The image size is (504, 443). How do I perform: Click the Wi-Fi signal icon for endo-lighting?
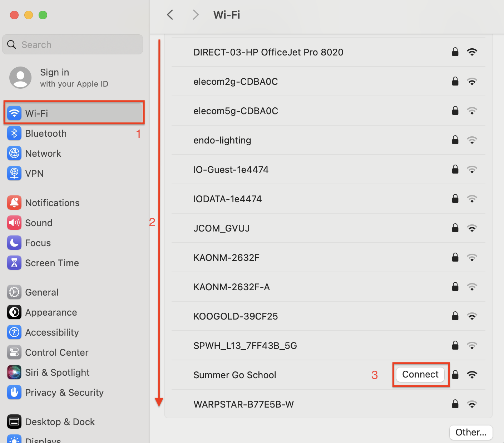(472, 140)
